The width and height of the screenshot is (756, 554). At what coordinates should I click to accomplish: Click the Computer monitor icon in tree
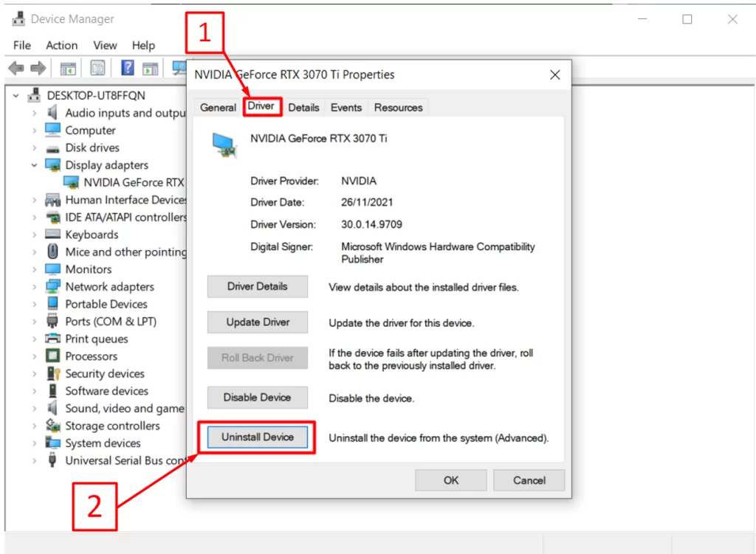pyautogui.click(x=52, y=130)
